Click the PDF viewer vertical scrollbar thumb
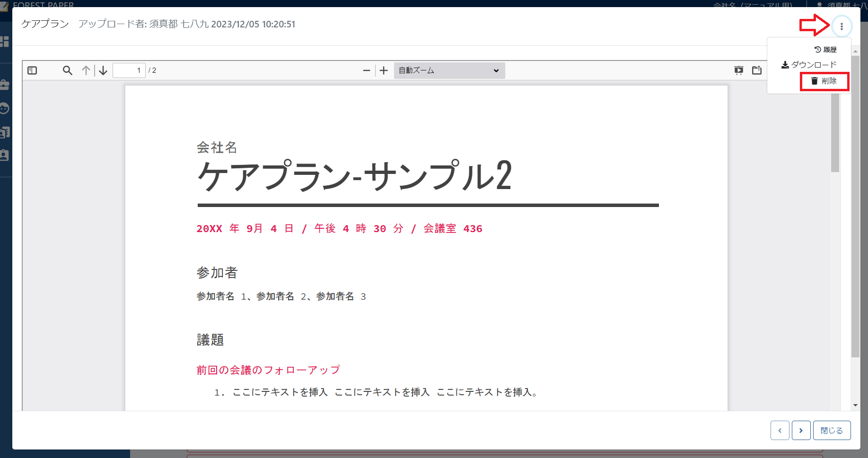The image size is (868, 458). click(x=835, y=132)
